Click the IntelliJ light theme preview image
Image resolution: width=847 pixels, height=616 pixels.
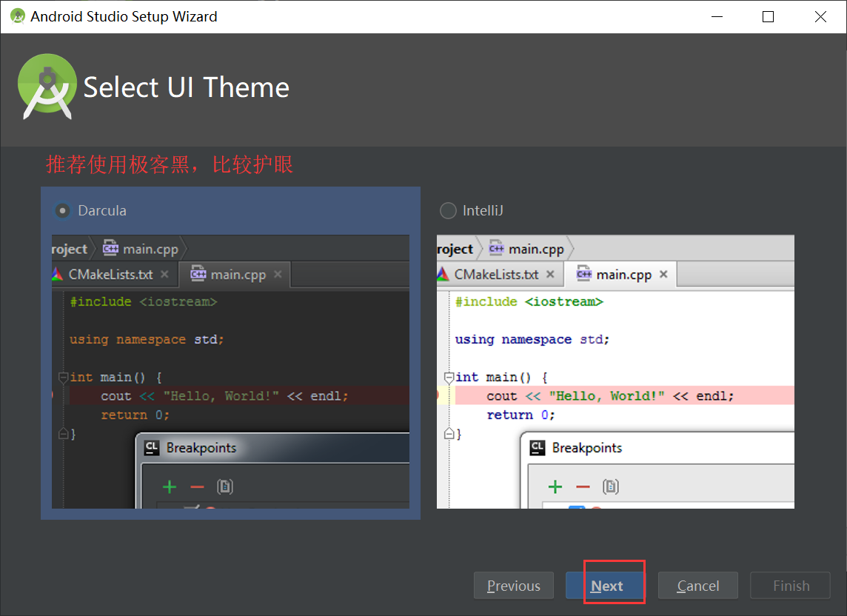click(x=615, y=372)
